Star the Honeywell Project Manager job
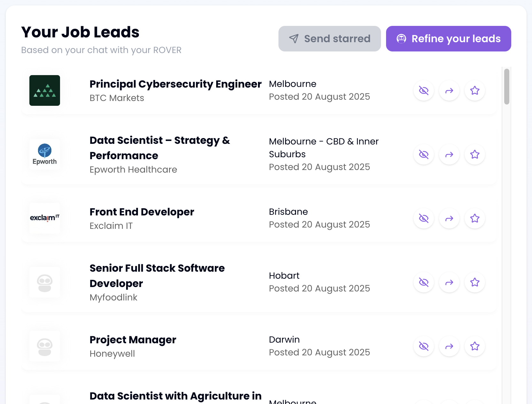Viewport: 532px width, 404px height. click(475, 346)
